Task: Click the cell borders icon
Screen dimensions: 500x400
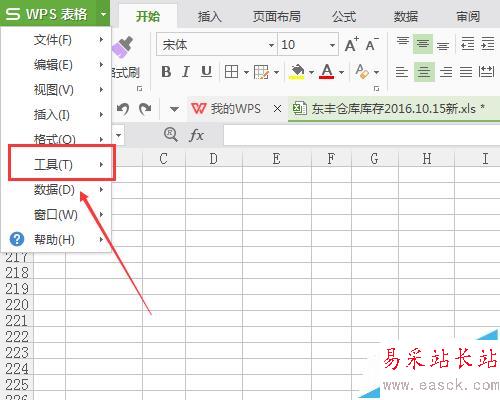Action: [x=231, y=72]
